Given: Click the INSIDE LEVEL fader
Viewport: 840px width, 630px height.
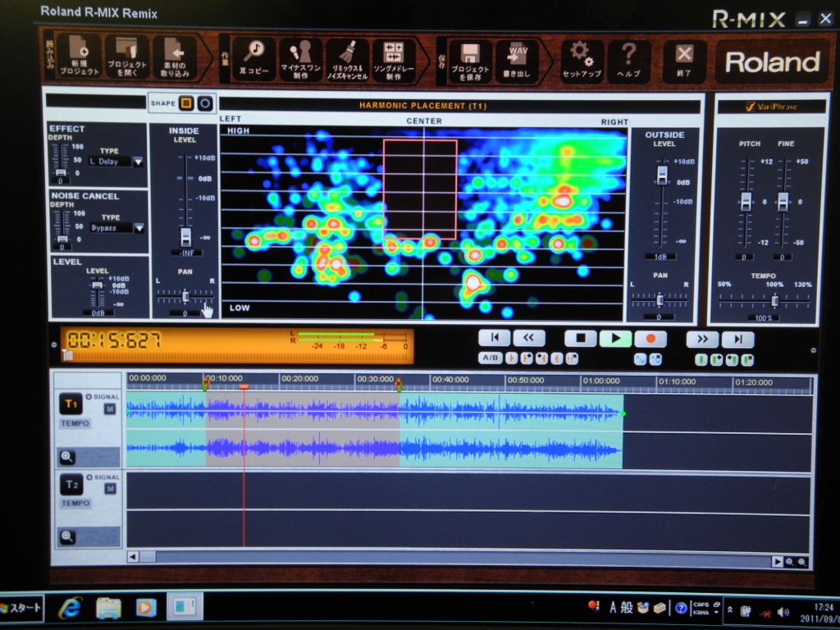Looking at the screenshot, I should pyautogui.click(x=185, y=236).
